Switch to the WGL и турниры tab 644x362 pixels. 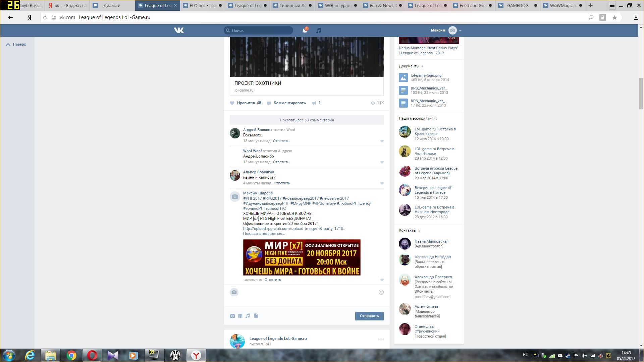(338, 5)
